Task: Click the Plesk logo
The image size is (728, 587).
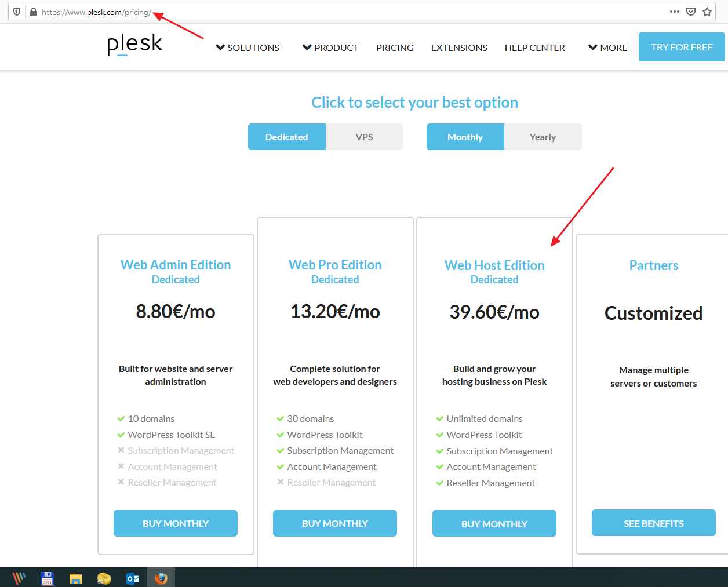Action: coord(134,45)
